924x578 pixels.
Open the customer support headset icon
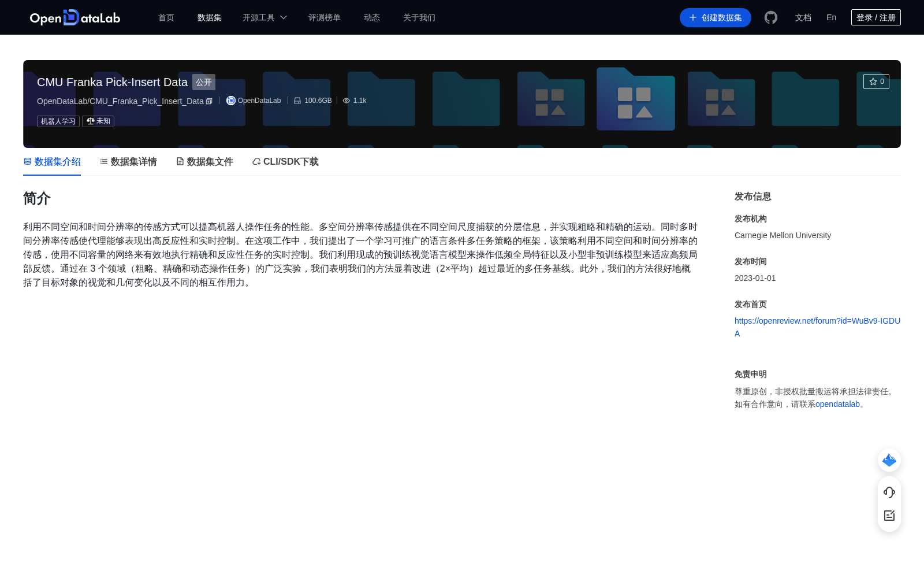pos(889,492)
